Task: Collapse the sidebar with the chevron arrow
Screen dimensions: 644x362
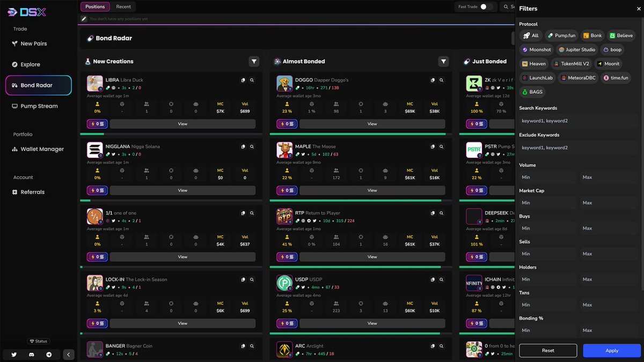Action: 68,354
